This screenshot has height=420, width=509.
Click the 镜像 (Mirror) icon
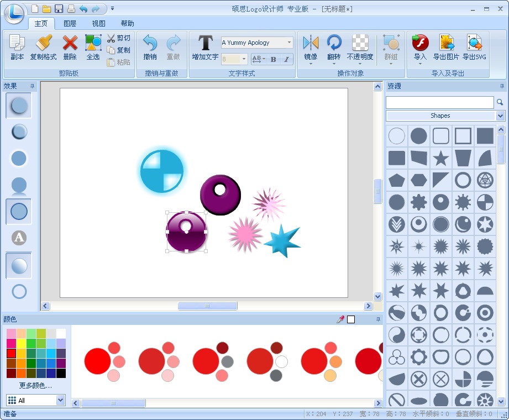pyautogui.click(x=311, y=43)
